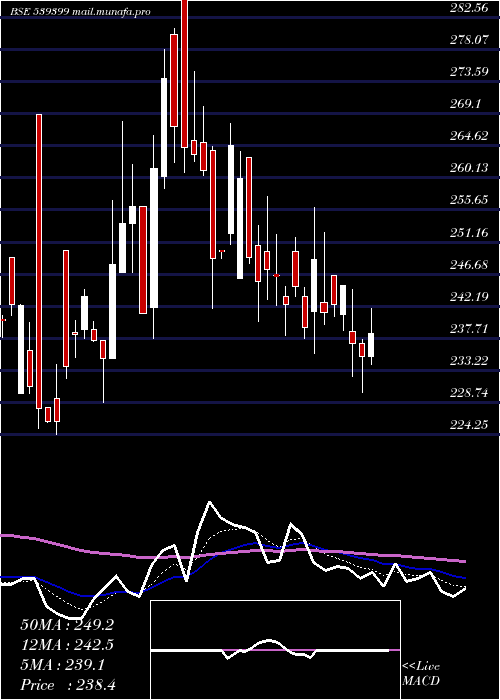This screenshot has height=700, width=500.
Task: Select the 269.1 price axis label
Action: click(x=465, y=104)
